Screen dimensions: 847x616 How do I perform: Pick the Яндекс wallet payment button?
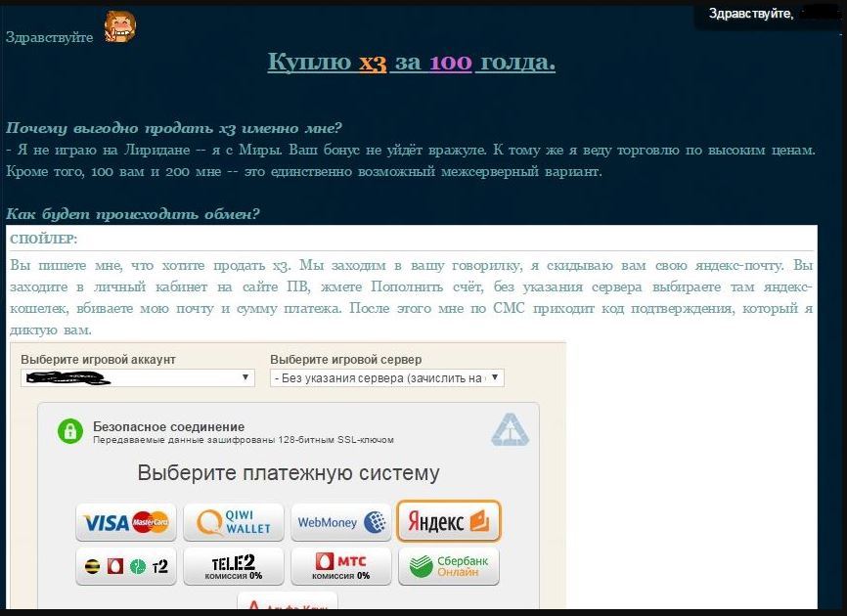[x=449, y=521]
